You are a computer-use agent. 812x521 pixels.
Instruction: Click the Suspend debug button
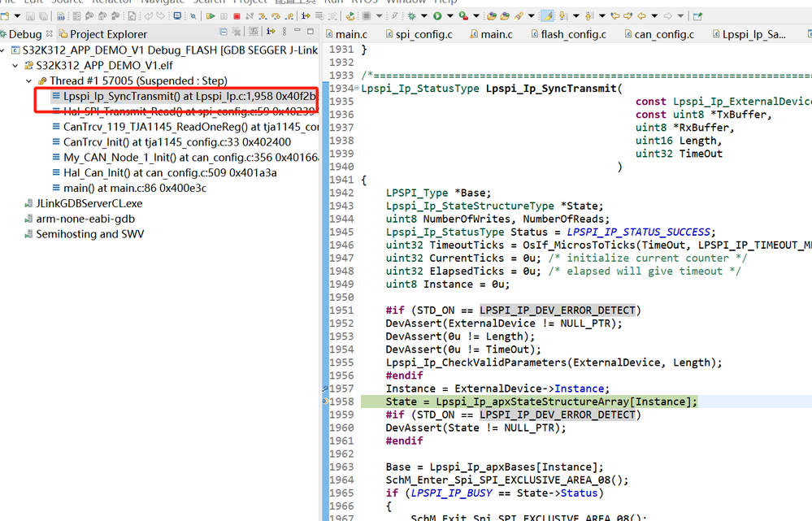[224, 16]
